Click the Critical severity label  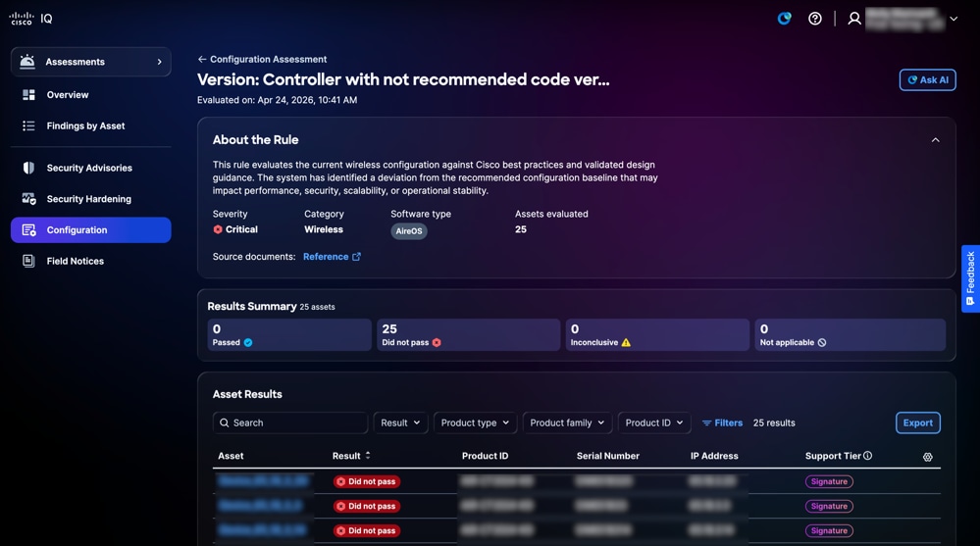point(235,229)
